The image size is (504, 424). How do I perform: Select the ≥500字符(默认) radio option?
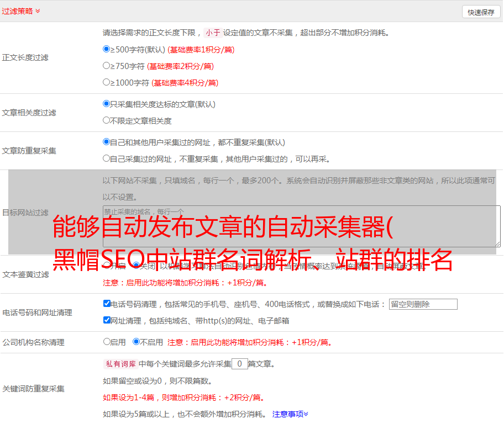(x=107, y=49)
